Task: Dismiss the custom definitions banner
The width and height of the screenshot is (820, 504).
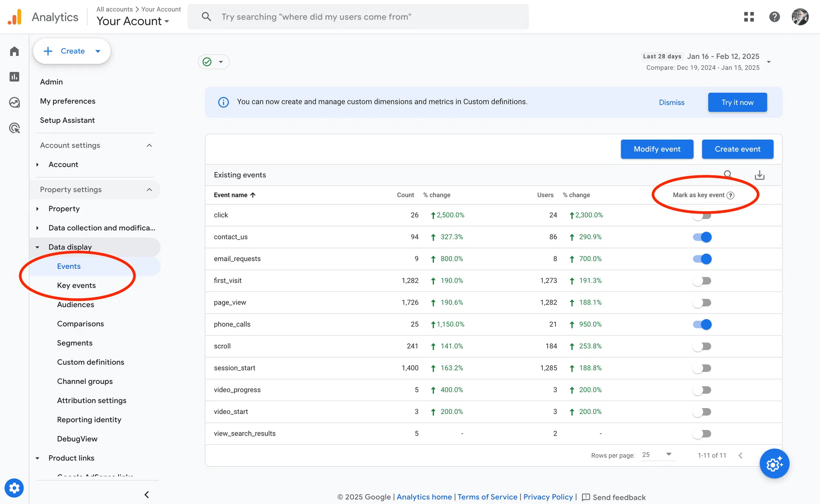Action: pyautogui.click(x=671, y=102)
